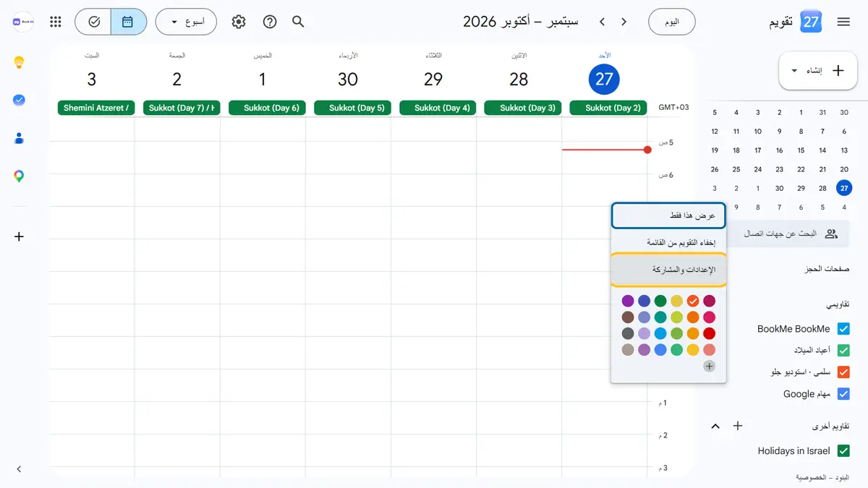Click the اليوم today button

tap(672, 22)
